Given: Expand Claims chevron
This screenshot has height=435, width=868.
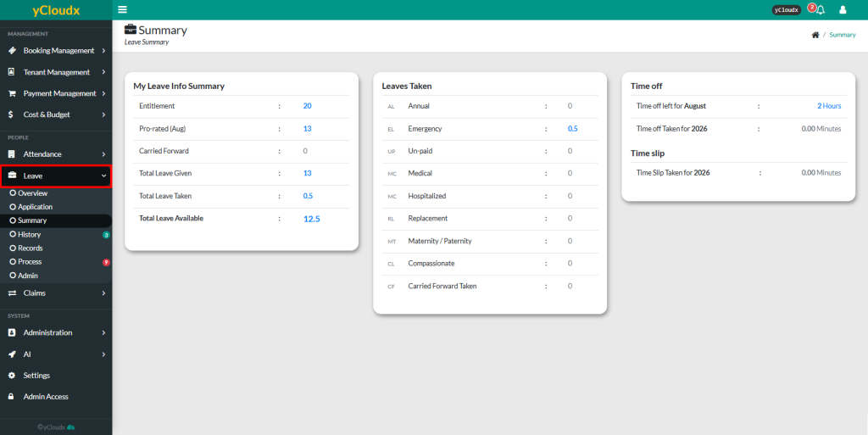Looking at the screenshot, I should pyautogui.click(x=103, y=293).
